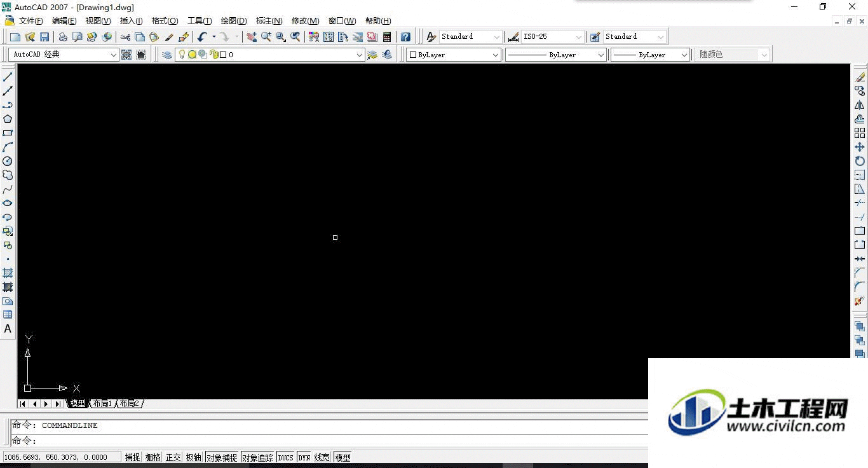Image resolution: width=868 pixels, height=468 pixels.
Task: Select the Line tool in draw toolbar
Action: click(x=8, y=77)
